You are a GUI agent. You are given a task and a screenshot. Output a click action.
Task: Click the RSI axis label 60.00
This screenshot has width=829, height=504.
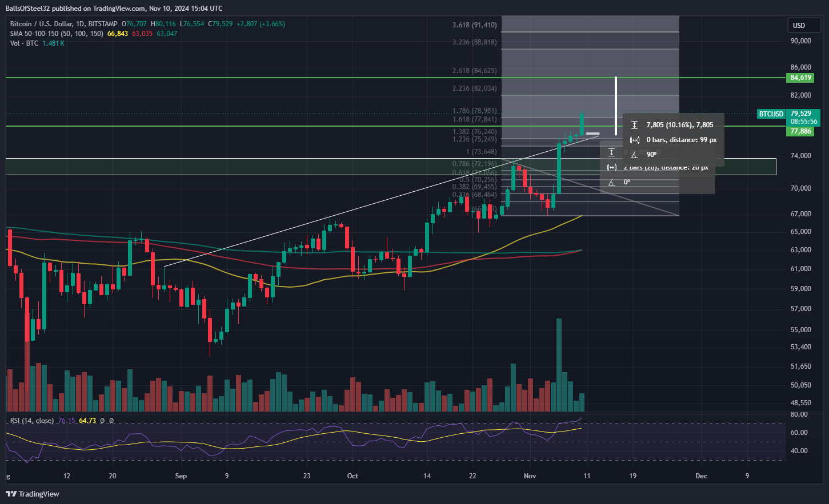click(799, 433)
